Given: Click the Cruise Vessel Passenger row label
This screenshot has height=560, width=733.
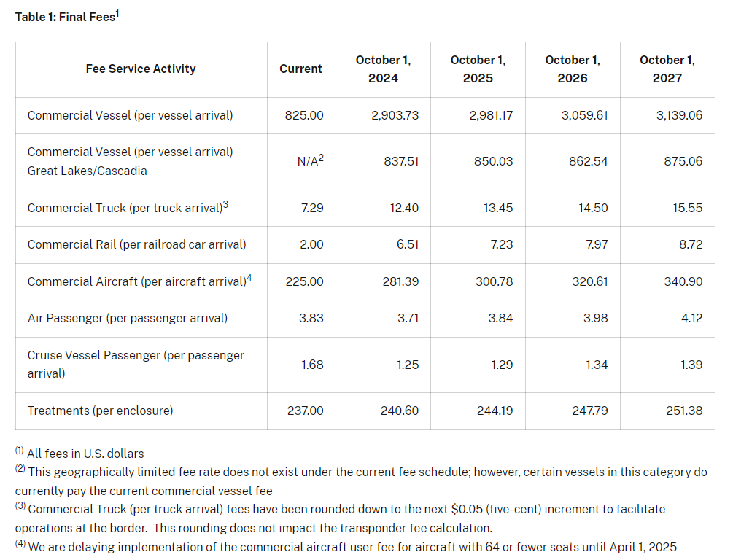Looking at the screenshot, I should [136, 364].
